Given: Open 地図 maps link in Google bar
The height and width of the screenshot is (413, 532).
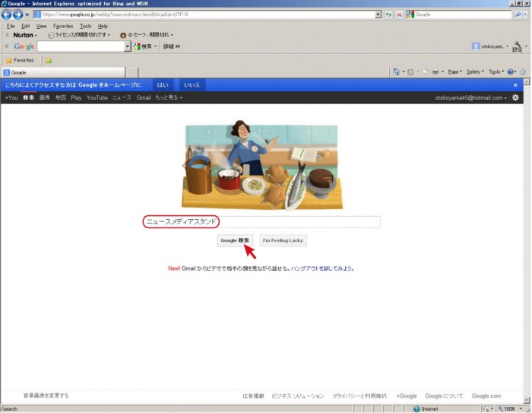Looking at the screenshot, I should pos(60,98).
